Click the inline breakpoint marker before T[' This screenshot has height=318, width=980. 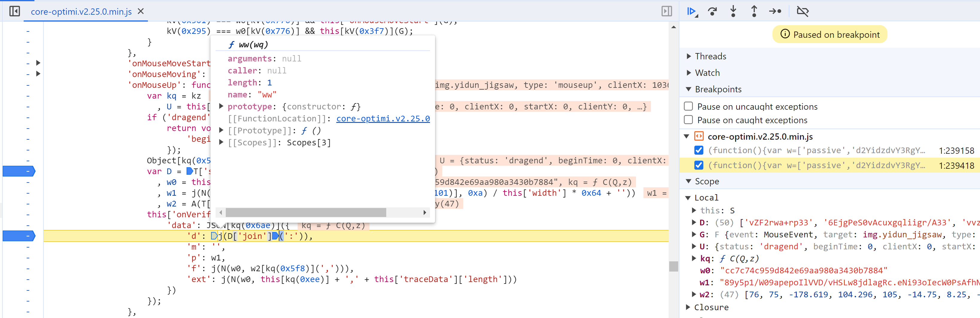[x=190, y=171]
